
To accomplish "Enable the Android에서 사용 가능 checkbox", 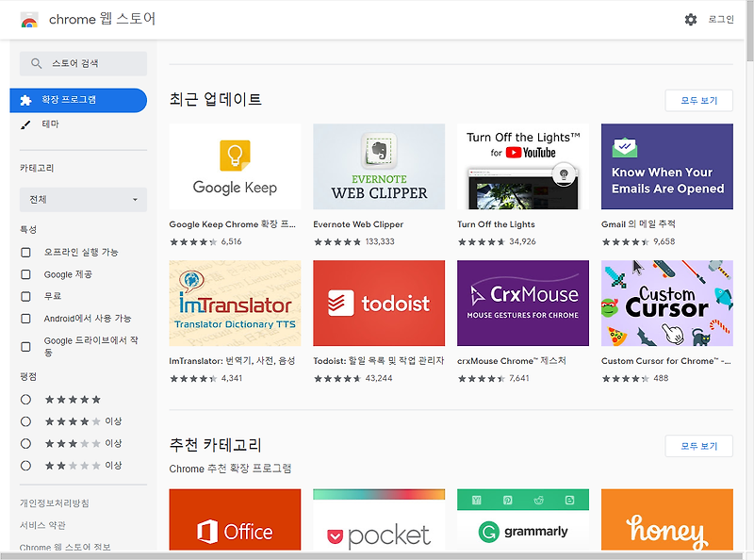I will tap(26, 319).
